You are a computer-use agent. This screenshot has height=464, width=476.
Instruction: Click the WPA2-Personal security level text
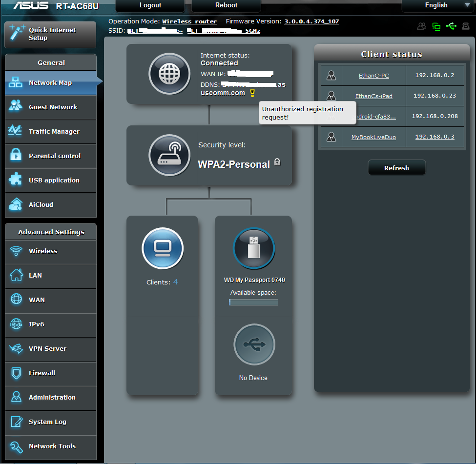point(234,164)
